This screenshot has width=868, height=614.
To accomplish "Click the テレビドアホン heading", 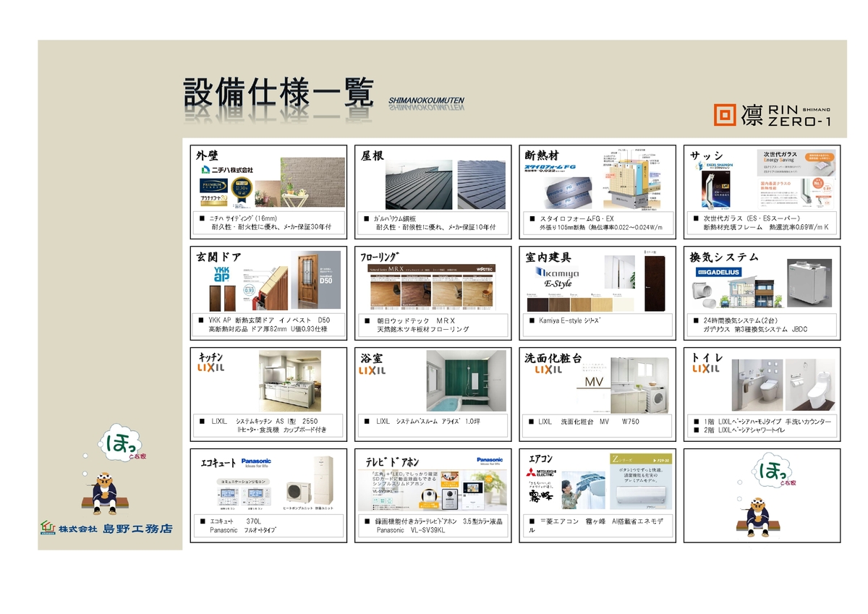I will tap(392, 462).
